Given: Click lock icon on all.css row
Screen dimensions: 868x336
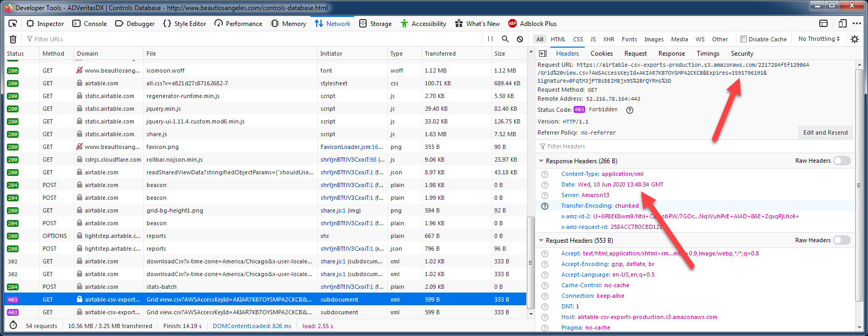Looking at the screenshot, I should (x=80, y=83).
